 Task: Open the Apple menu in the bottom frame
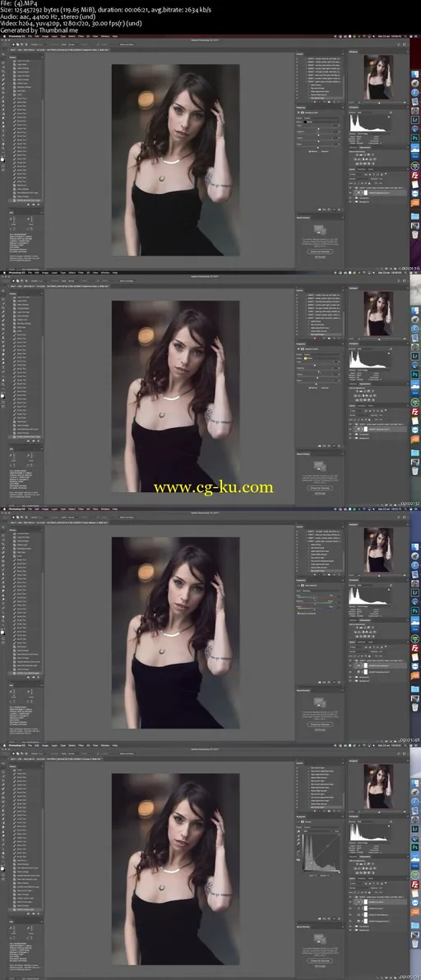tap(4, 744)
